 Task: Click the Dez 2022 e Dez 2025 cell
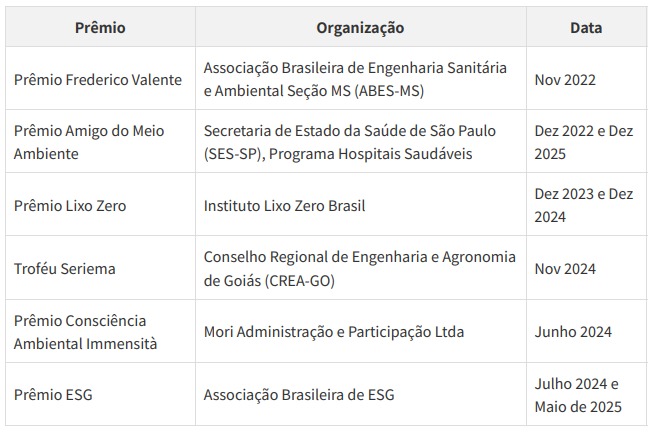[x=584, y=142]
